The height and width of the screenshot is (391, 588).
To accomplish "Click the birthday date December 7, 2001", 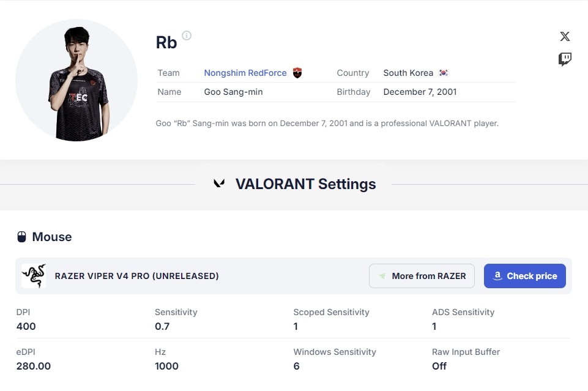I will [x=420, y=92].
